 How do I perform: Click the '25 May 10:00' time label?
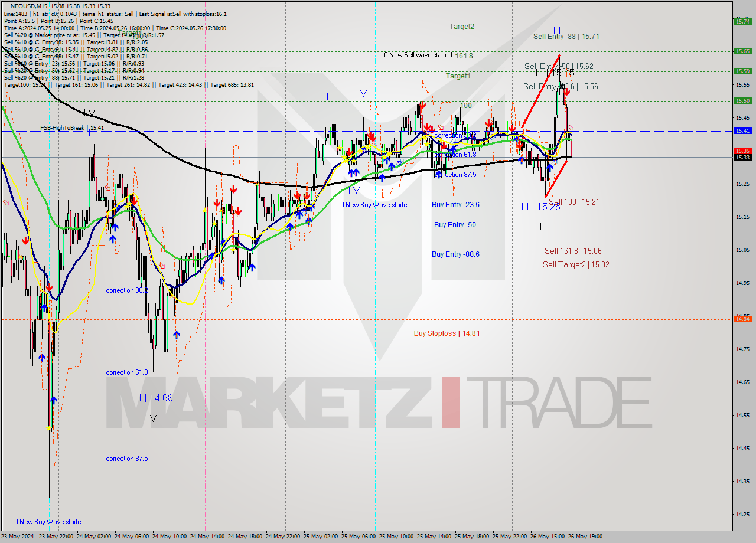[397, 537]
